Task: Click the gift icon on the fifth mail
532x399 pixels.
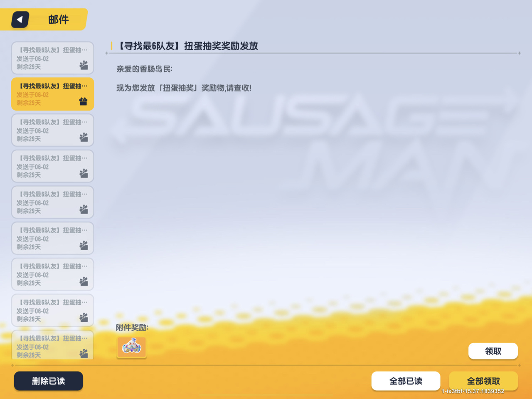Action: click(x=84, y=209)
